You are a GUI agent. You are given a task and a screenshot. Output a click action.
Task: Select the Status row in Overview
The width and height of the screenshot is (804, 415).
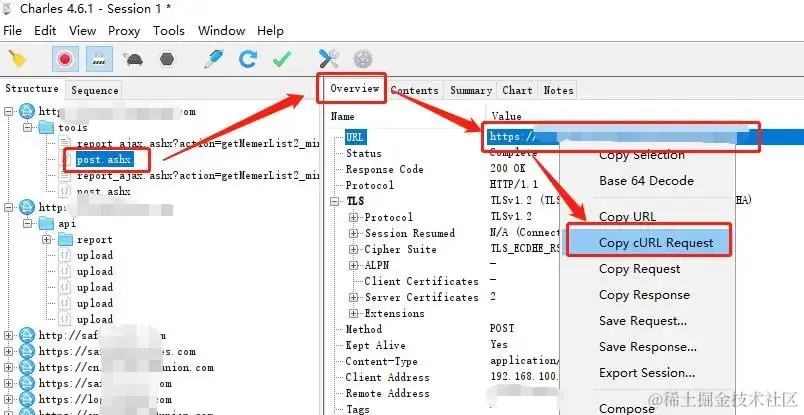364,153
